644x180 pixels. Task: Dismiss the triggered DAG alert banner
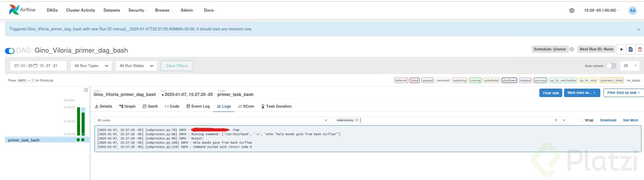coord(638,30)
